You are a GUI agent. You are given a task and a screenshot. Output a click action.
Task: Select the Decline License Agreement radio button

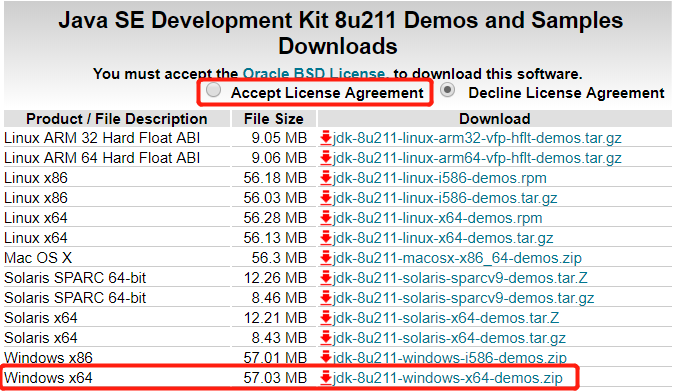448,90
